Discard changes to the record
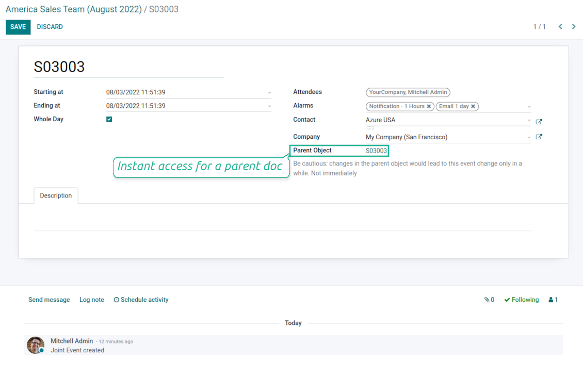Image resolution: width=583 pixels, height=392 pixels. click(50, 27)
